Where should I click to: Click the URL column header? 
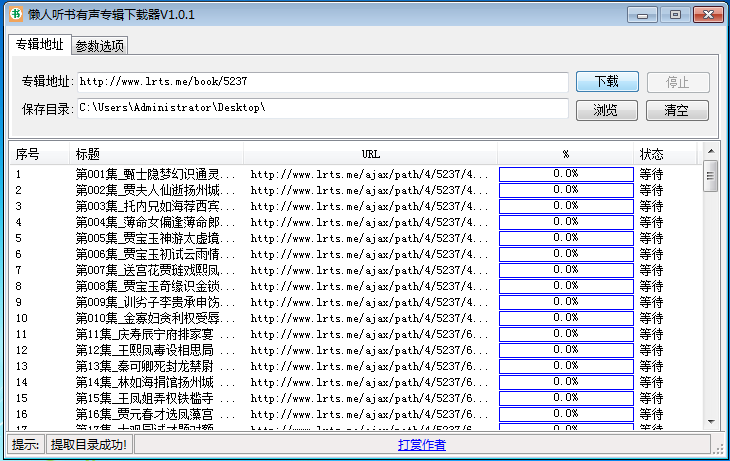(370, 154)
